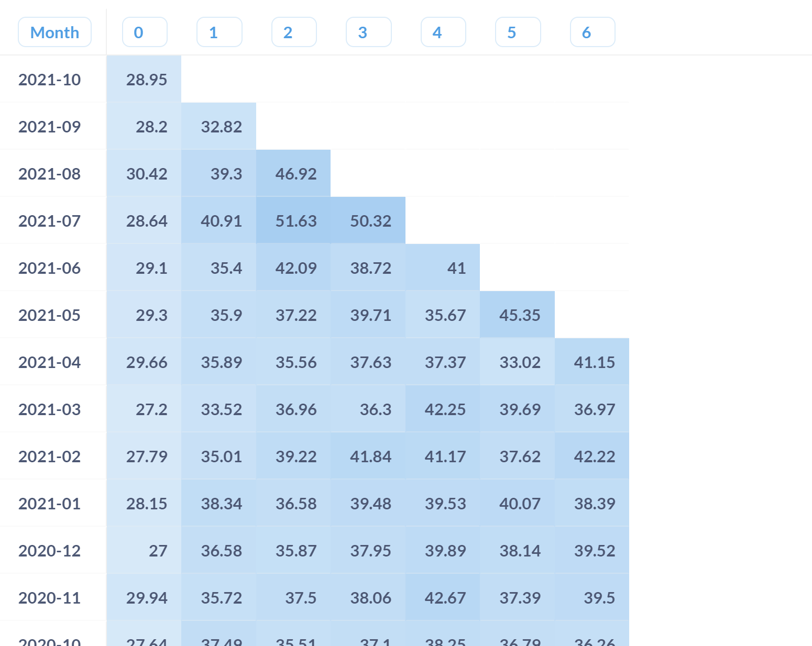The height and width of the screenshot is (646, 812).
Task: Select the 46.92 cell in 2021-08 row
Action: 296,174
